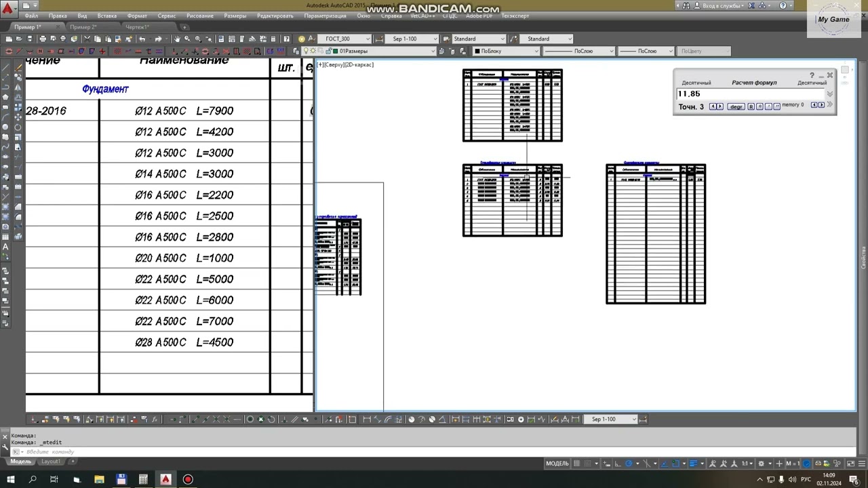Click the search binoculars icon in title bar
The width and height of the screenshot is (868, 488).
point(686,5)
